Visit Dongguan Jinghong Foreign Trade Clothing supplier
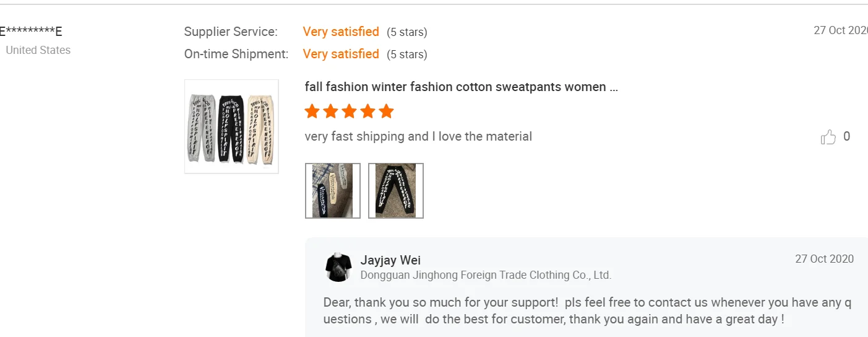Screen dimensions: 868x337 (x=486, y=275)
